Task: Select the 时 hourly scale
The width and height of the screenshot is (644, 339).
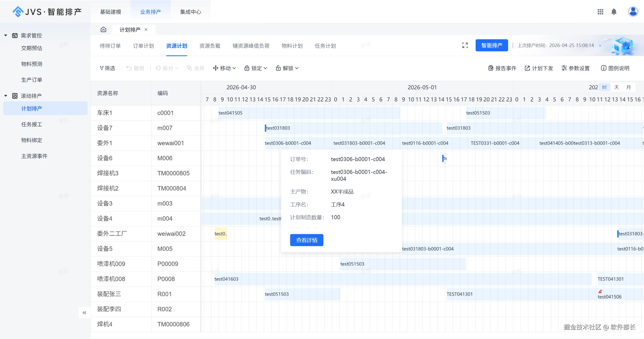Action: point(604,87)
